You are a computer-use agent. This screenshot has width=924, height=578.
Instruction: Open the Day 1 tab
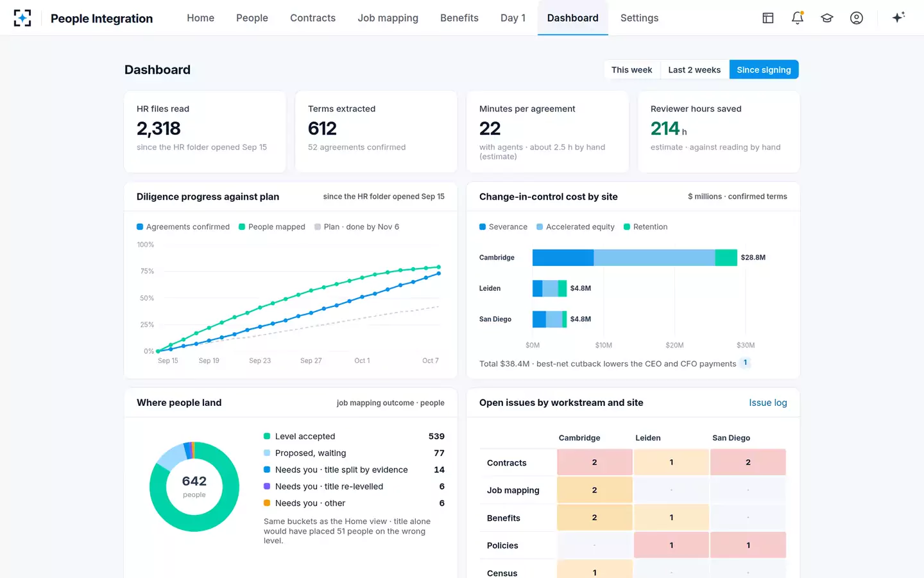(x=513, y=18)
